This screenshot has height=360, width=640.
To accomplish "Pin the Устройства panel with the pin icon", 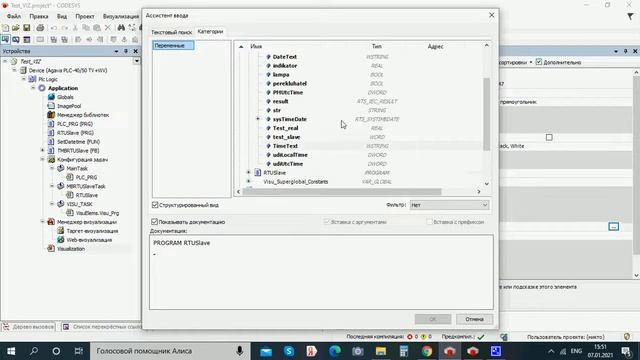I will pos(126,51).
